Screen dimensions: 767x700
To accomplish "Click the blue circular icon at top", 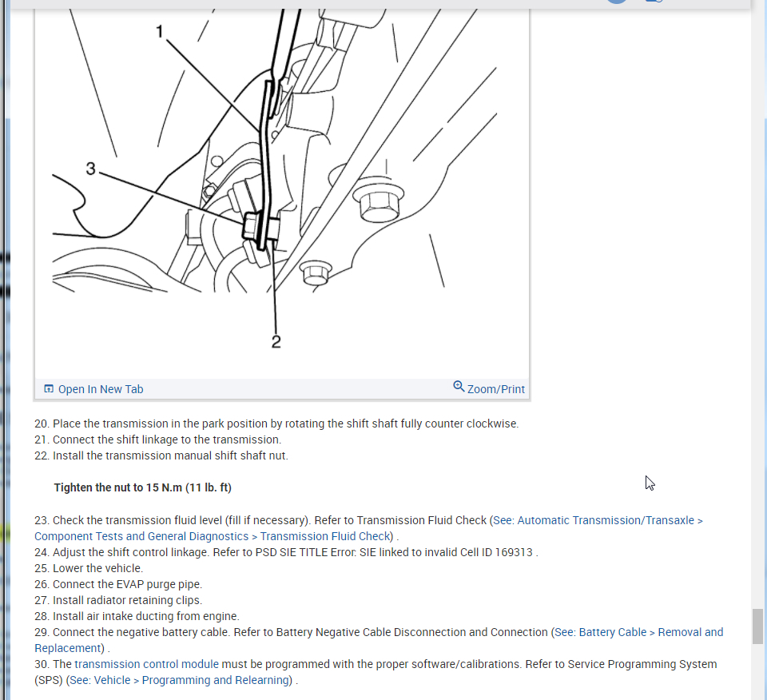I will [617, 2].
